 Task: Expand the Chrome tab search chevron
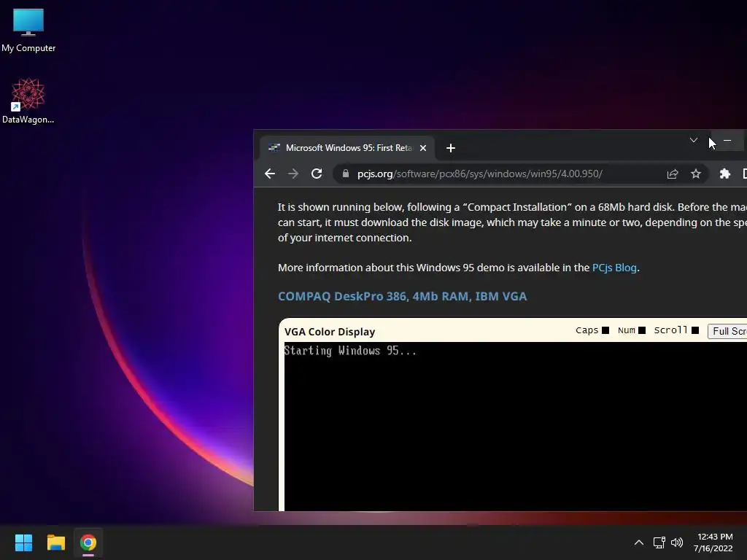coord(694,140)
